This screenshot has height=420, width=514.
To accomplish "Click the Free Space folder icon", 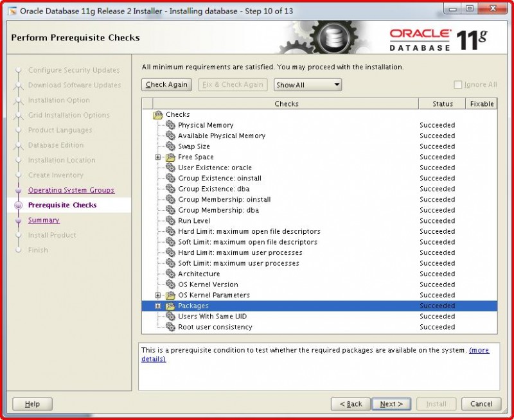I will coord(169,157).
